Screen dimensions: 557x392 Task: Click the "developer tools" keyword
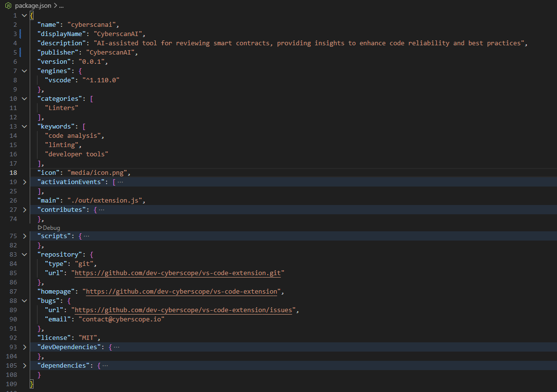[76, 154]
